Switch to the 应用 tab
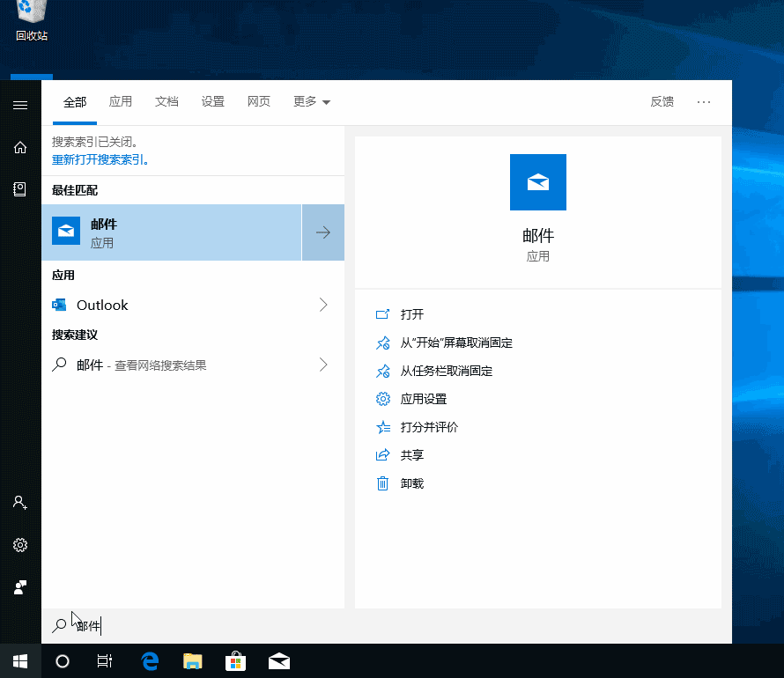The height and width of the screenshot is (678, 784). pyautogui.click(x=121, y=101)
